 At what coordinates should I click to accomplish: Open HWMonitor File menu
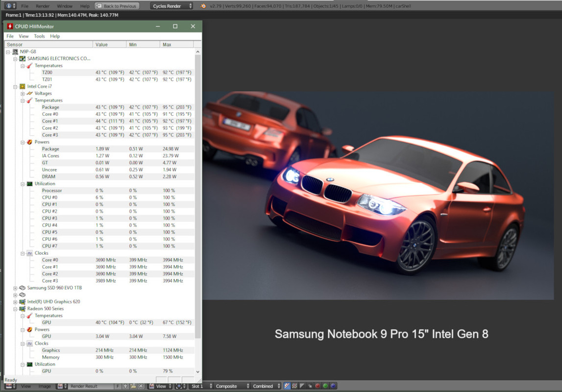[x=10, y=36]
